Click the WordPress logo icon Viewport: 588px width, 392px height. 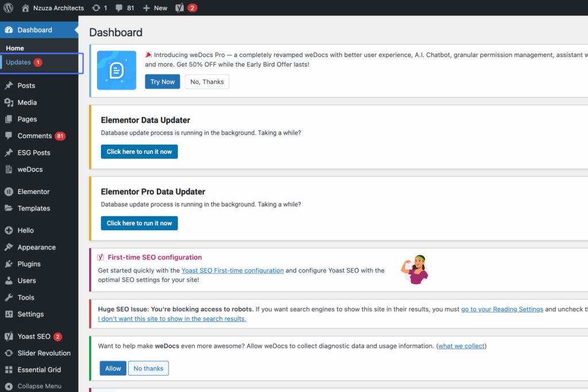[x=8, y=7]
